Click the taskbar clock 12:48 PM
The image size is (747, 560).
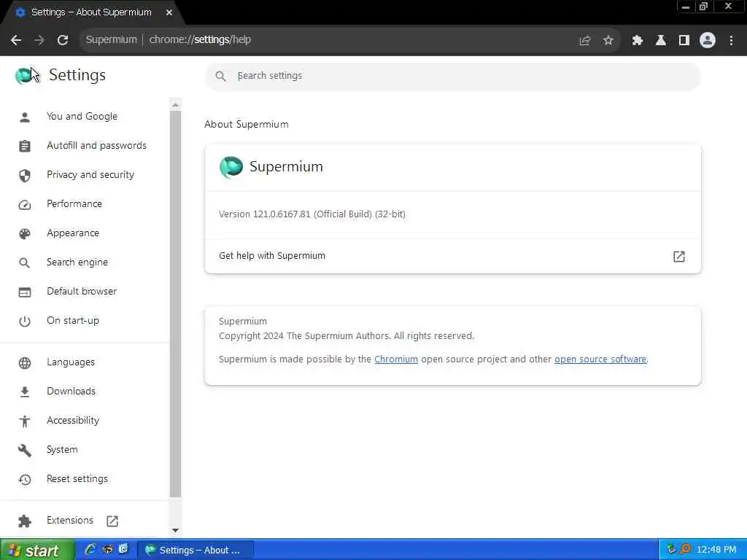coord(716,550)
